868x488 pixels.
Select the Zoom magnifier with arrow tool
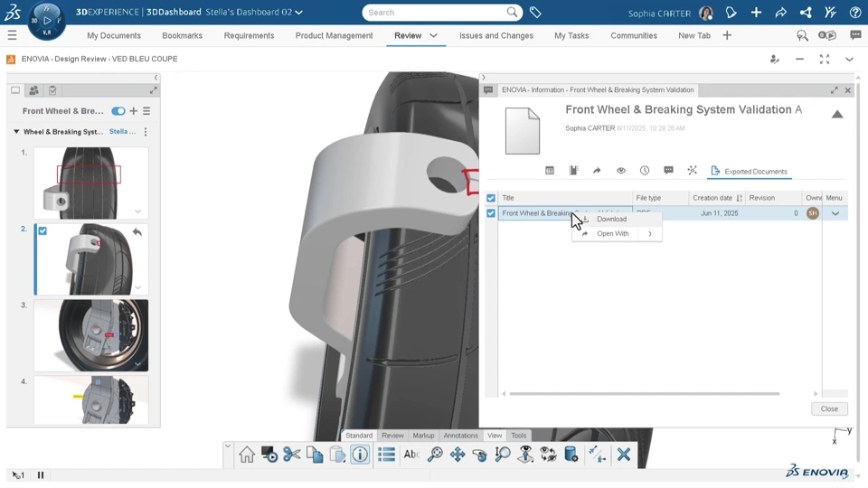503,455
